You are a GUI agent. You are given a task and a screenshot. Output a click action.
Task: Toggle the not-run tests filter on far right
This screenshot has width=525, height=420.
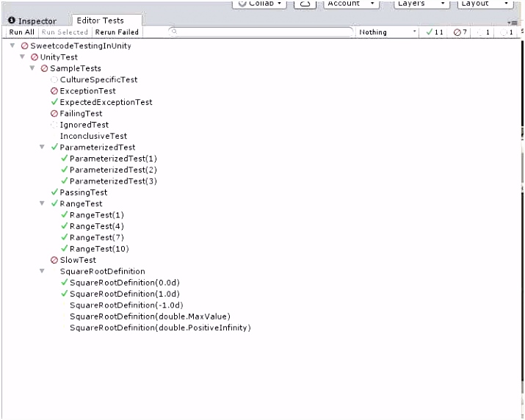(x=507, y=32)
